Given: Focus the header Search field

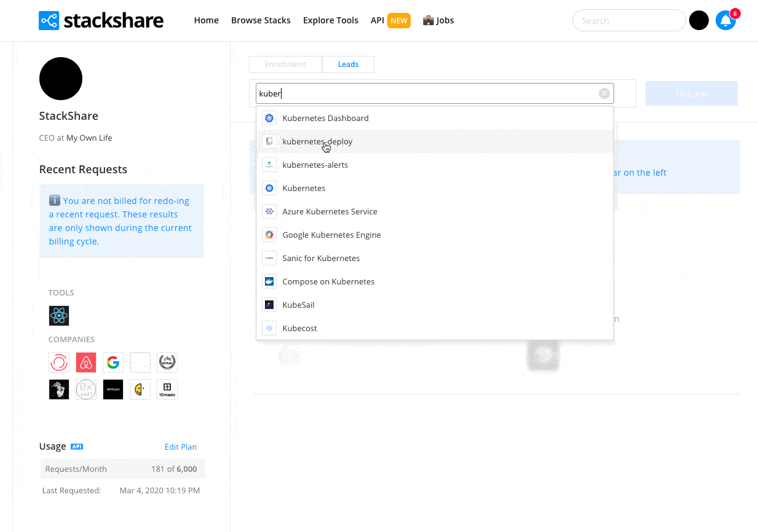Looking at the screenshot, I should point(629,20).
